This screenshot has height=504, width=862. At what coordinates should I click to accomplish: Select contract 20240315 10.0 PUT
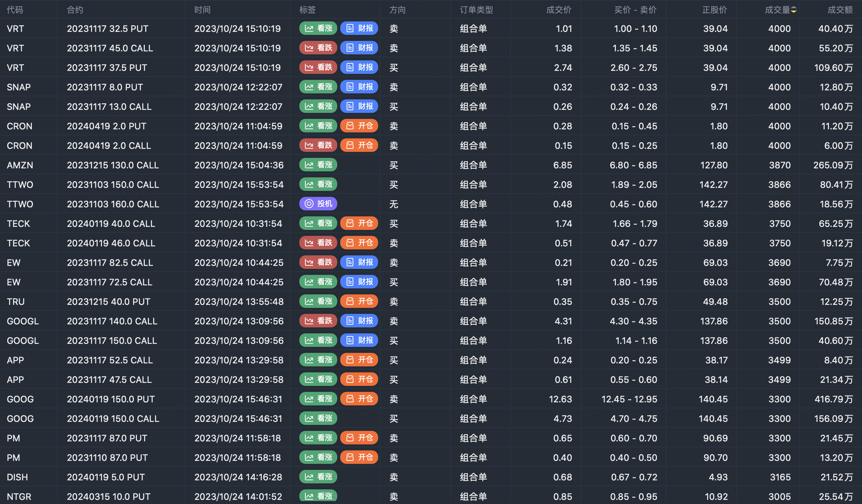(109, 497)
